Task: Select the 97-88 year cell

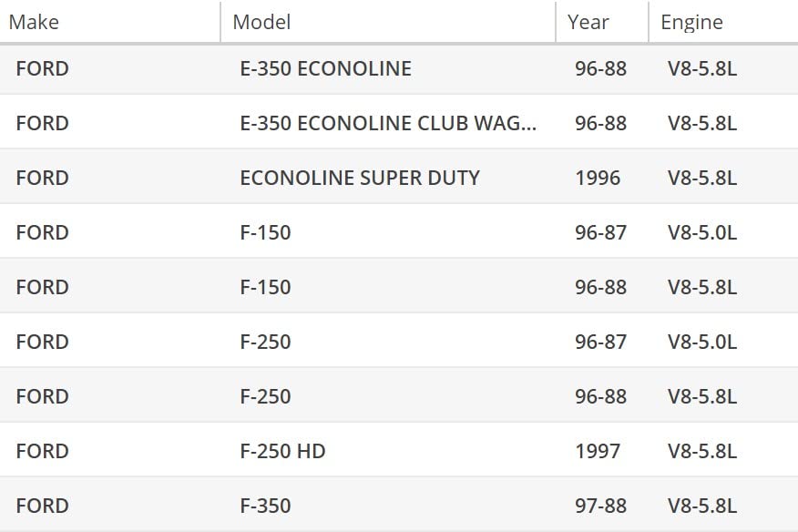Action: (601, 506)
